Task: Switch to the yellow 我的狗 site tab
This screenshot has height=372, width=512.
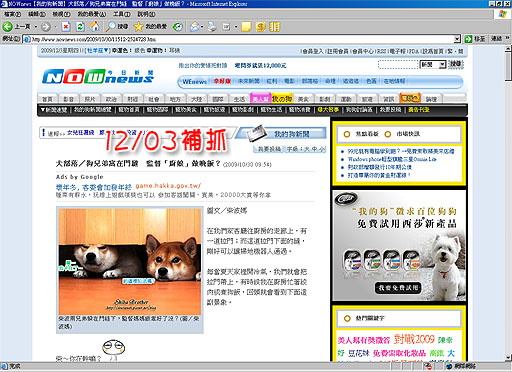Action: click(x=282, y=98)
